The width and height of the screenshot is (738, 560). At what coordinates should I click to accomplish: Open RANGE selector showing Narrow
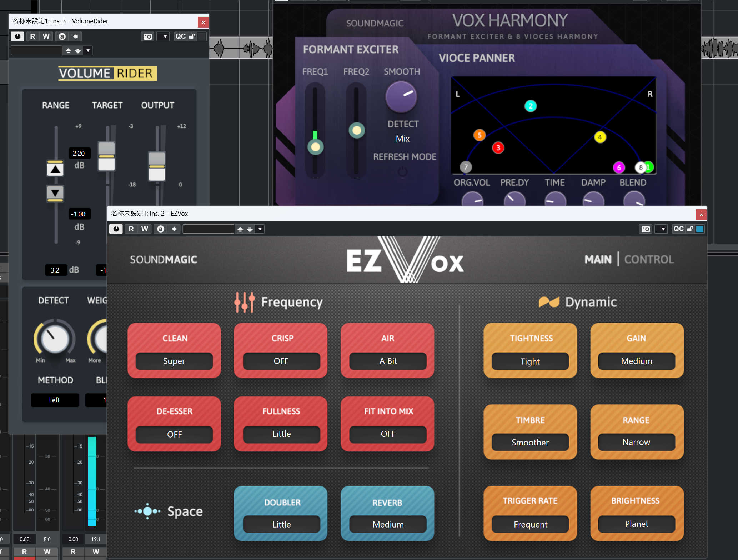click(637, 442)
